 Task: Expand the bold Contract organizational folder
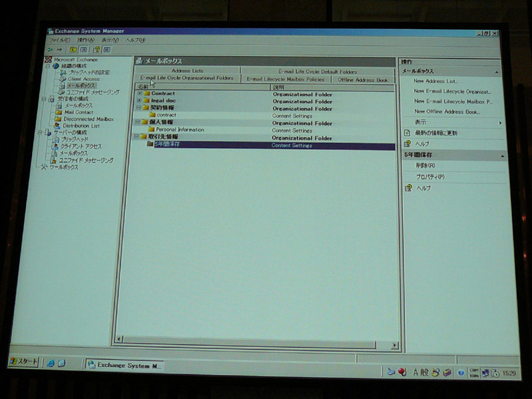pos(140,93)
